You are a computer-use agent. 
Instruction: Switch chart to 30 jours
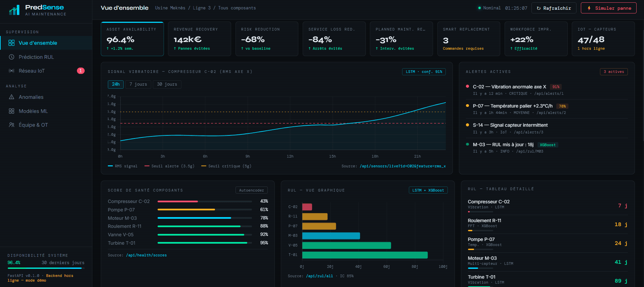(x=167, y=84)
